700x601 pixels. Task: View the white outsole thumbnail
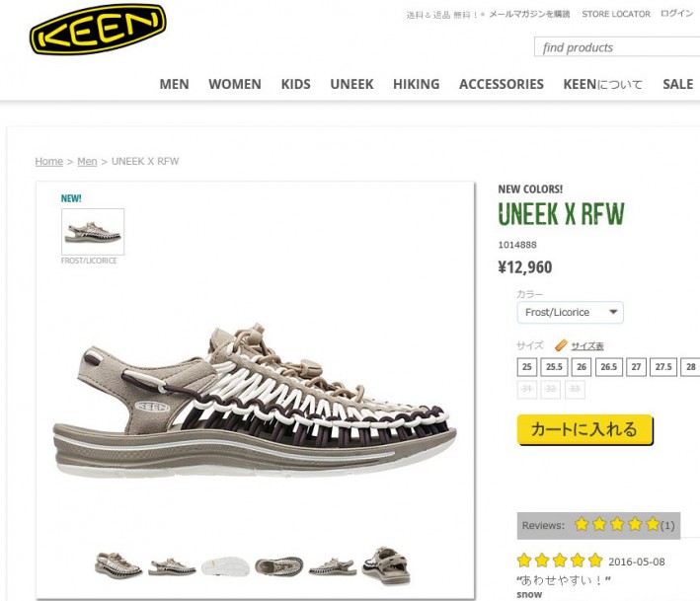point(225,565)
